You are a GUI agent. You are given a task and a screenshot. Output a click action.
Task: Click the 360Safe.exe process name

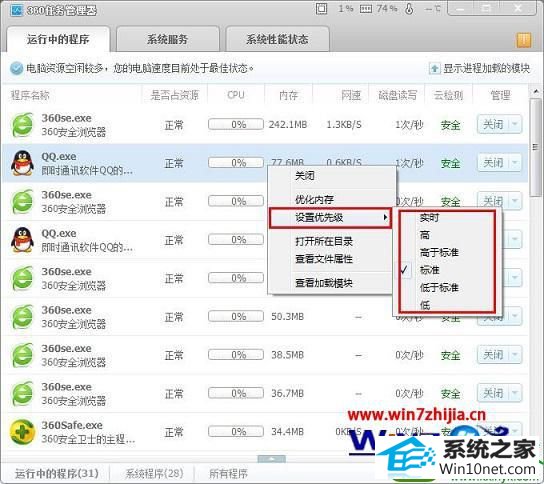click(x=72, y=425)
